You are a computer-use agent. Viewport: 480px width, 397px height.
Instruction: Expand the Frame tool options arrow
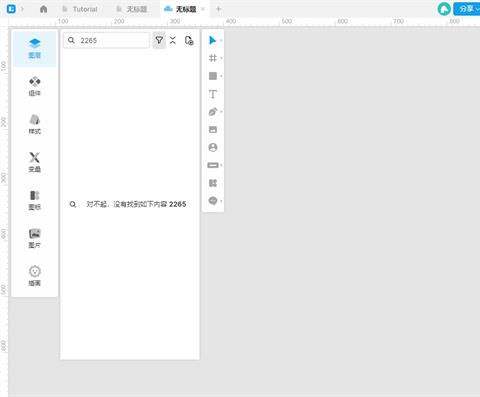(221, 58)
